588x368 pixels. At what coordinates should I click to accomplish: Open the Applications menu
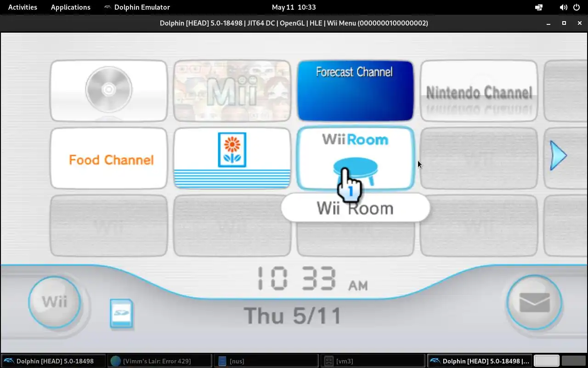coord(71,7)
